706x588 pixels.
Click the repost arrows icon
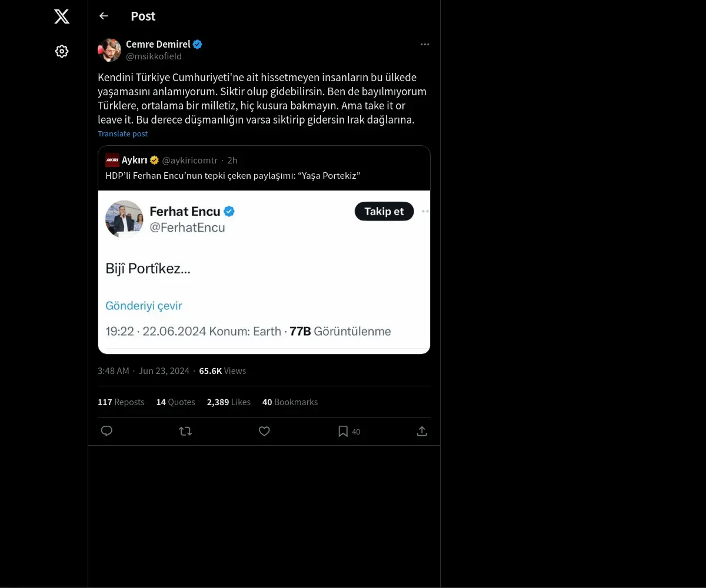pyautogui.click(x=185, y=432)
